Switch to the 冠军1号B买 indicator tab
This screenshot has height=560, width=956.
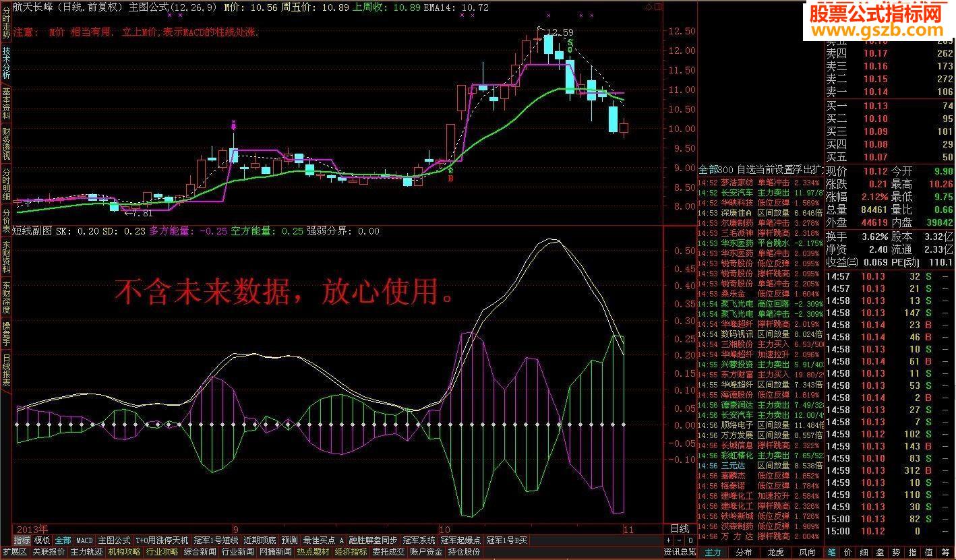point(507,540)
